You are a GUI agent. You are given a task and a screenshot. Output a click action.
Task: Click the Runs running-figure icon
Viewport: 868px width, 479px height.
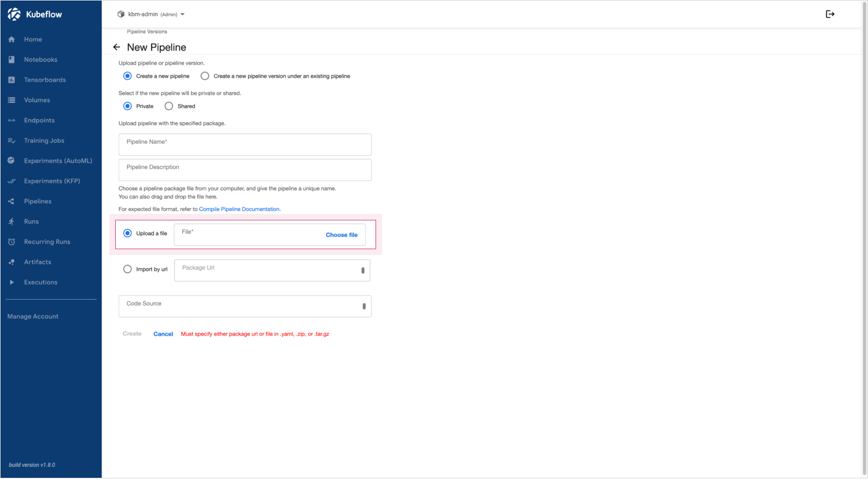tap(11, 222)
